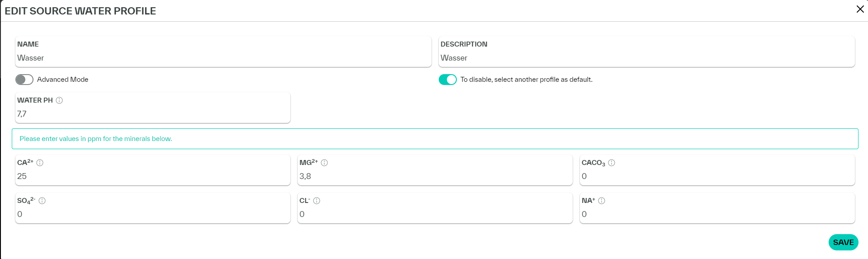This screenshot has width=868, height=259.
Task: Click the Ca2+ info icon
Action: click(x=40, y=163)
